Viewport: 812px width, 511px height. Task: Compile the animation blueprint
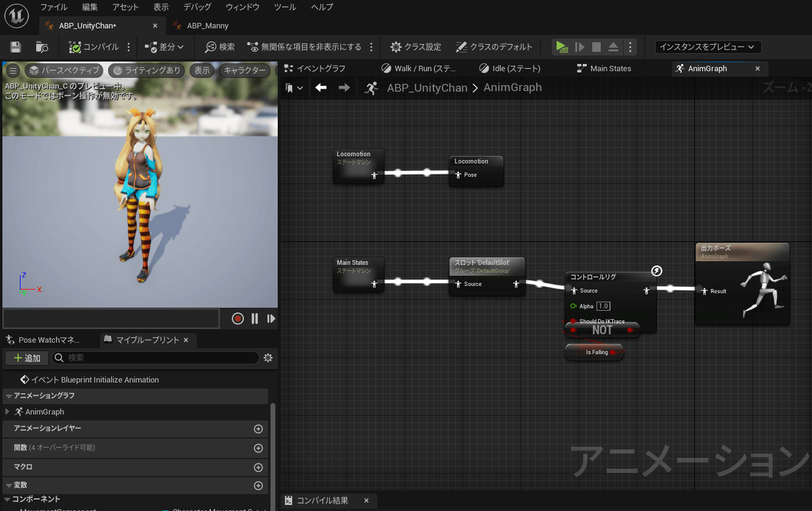(x=94, y=47)
